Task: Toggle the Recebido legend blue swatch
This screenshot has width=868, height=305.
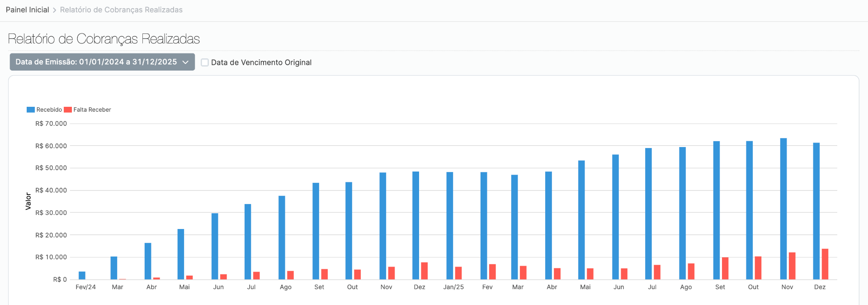Action: click(x=31, y=110)
